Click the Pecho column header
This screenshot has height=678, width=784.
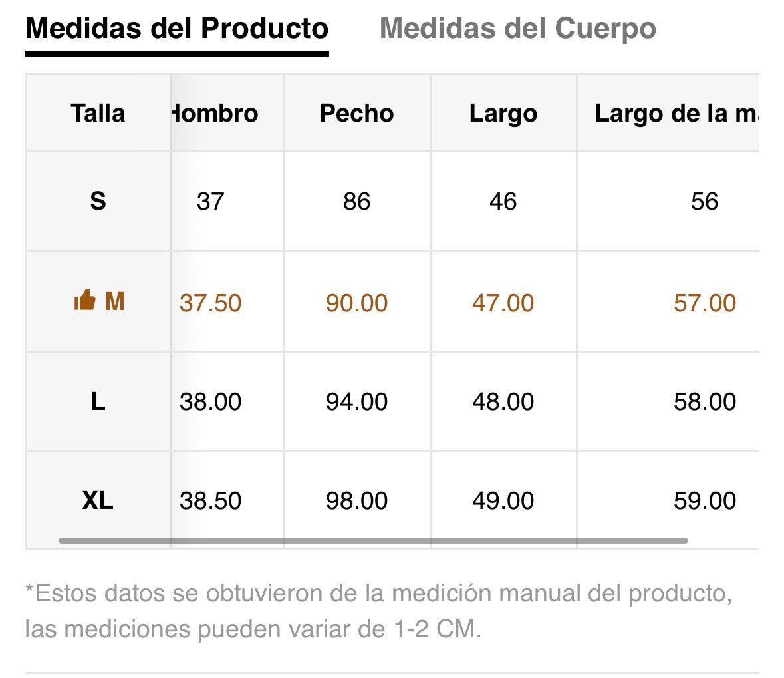pyautogui.click(x=357, y=113)
